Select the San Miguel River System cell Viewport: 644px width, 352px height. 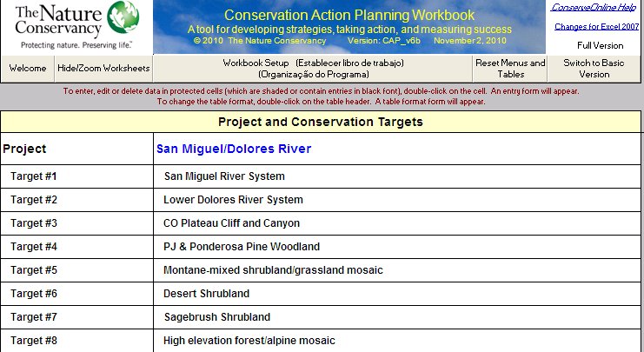click(397, 176)
